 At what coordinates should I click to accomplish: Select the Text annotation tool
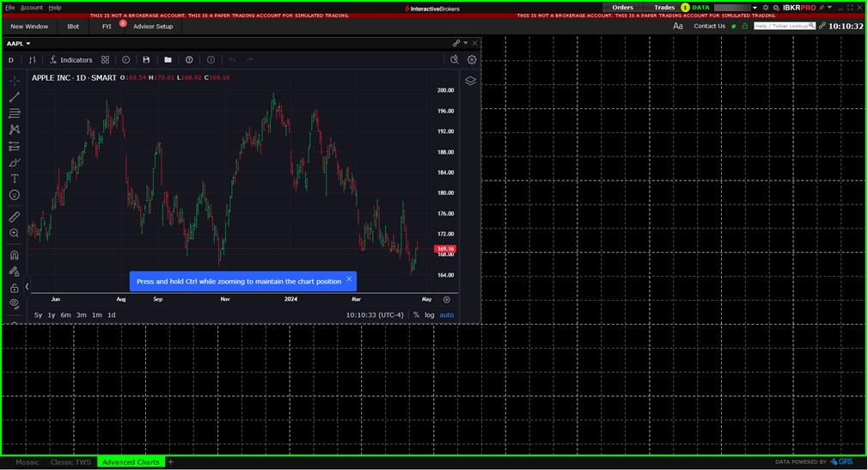point(15,179)
